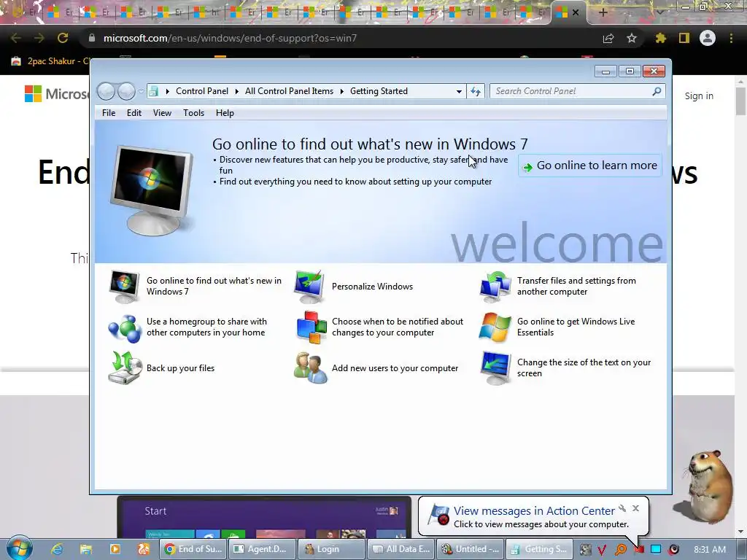Click the notification settings colored blocks icon
The height and width of the screenshot is (560, 747).
311,327
